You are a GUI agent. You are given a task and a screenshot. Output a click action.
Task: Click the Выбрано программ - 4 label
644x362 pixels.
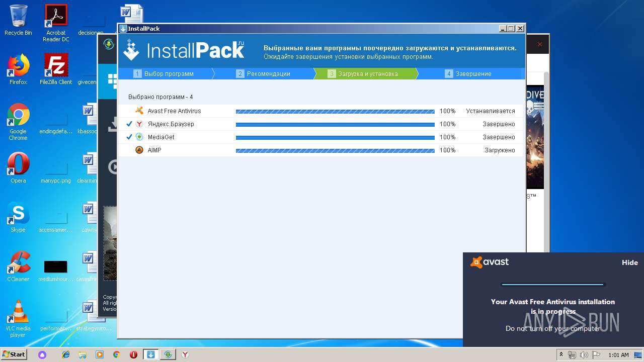(160, 97)
